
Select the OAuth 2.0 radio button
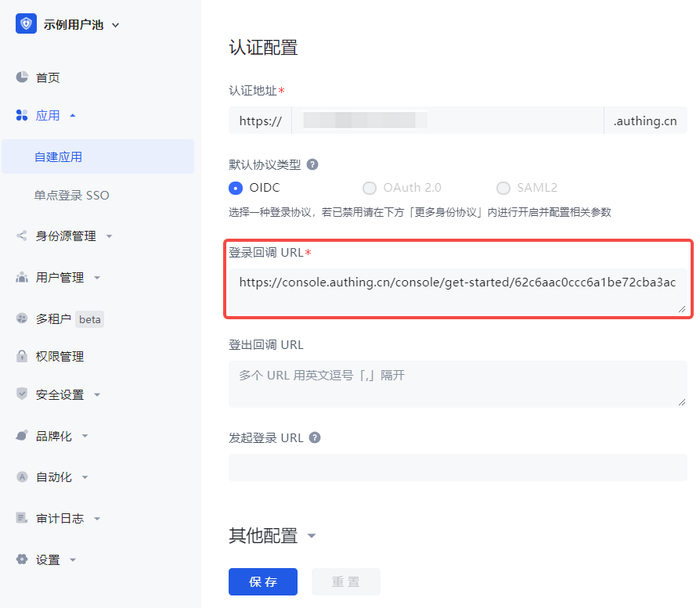coord(369,188)
